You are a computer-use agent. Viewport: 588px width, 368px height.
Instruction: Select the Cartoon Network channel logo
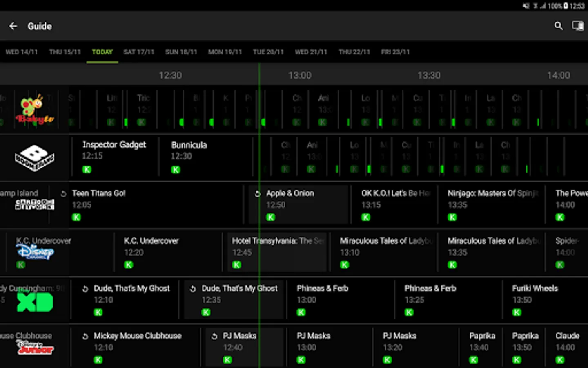[x=34, y=204]
